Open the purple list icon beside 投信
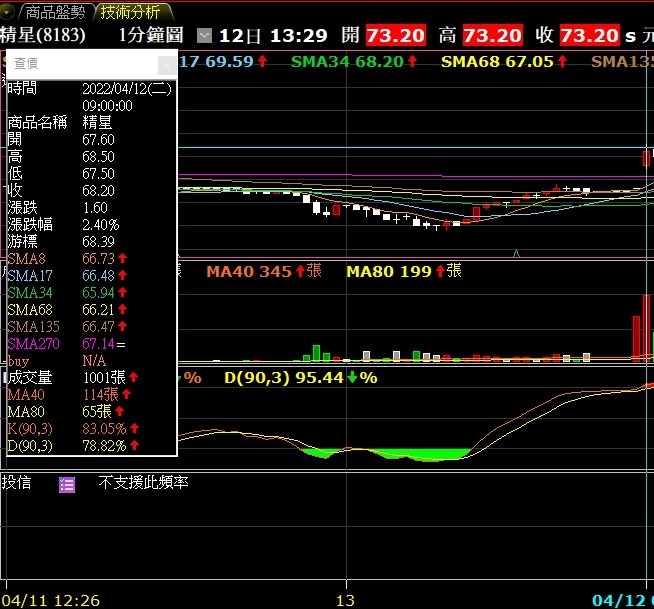This screenshot has width=654, height=609. tap(67, 484)
